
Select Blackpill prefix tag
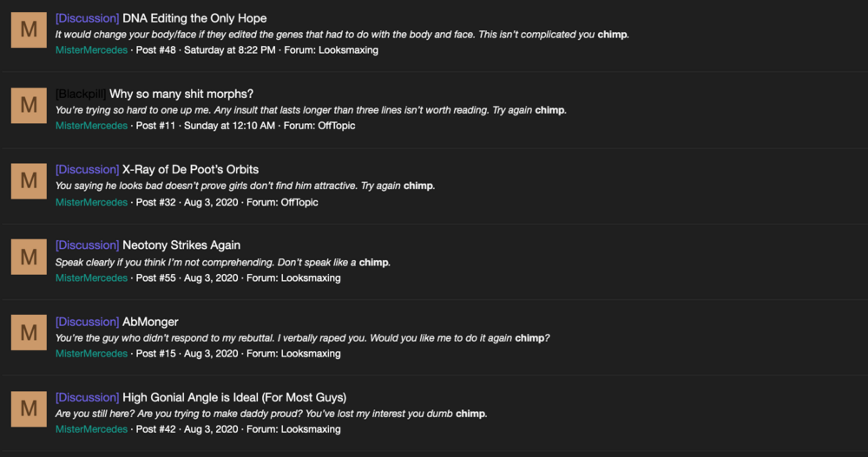tap(81, 94)
